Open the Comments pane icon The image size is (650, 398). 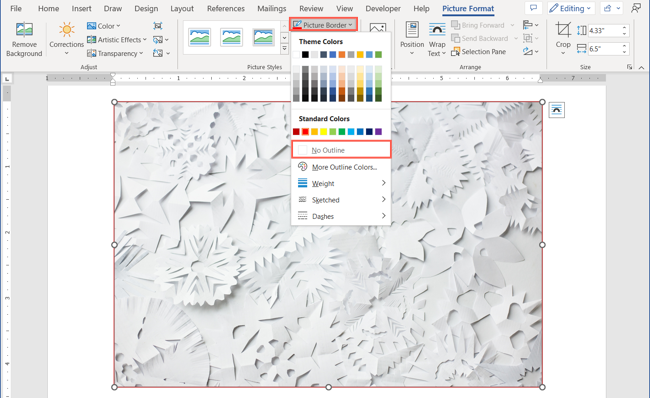tap(534, 8)
